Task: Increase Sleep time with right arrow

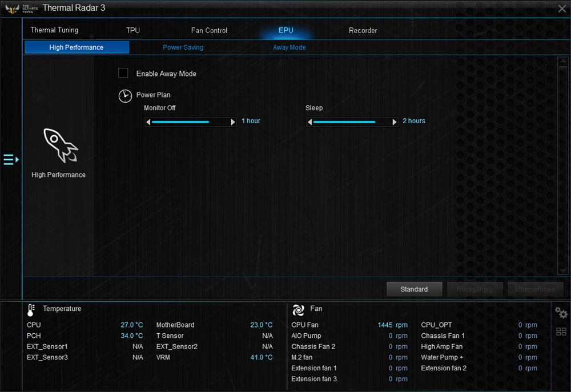Action: (395, 122)
